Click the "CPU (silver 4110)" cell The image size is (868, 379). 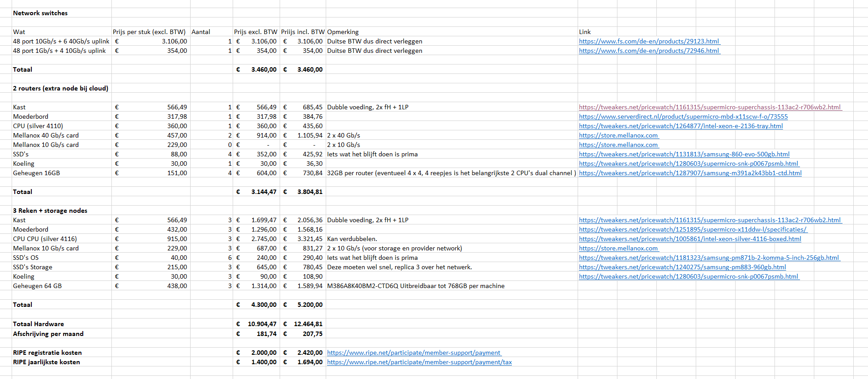coord(38,126)
